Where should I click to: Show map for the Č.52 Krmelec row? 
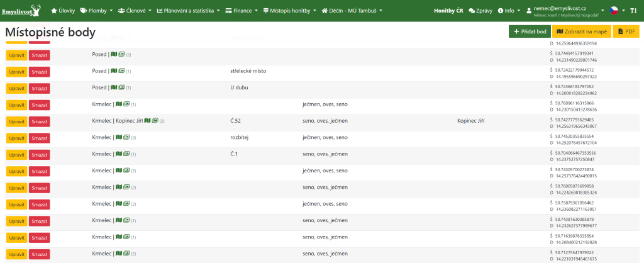point(147,121)
